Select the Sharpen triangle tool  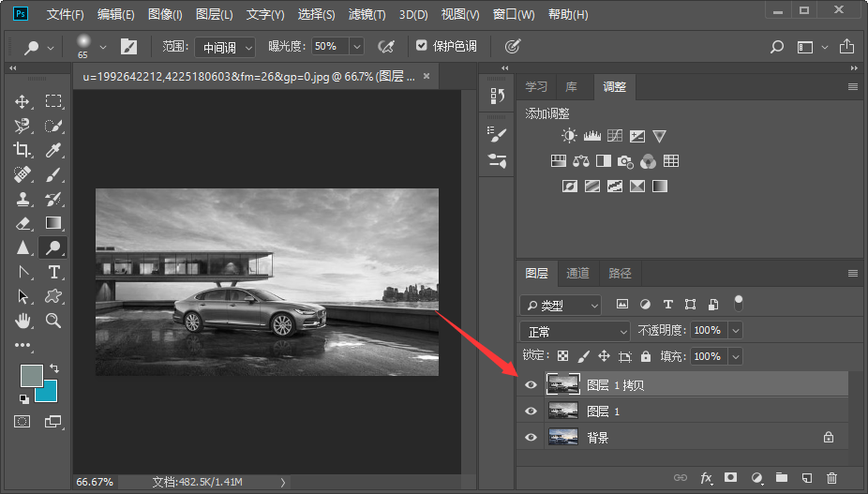tap(22, 247)
